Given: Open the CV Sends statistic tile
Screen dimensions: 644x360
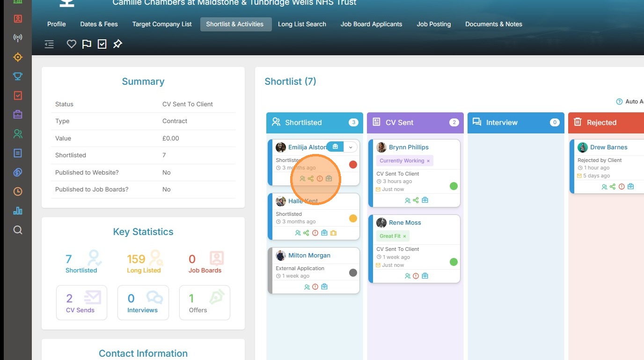Looking at the screenshot, I should coord(81,303).
